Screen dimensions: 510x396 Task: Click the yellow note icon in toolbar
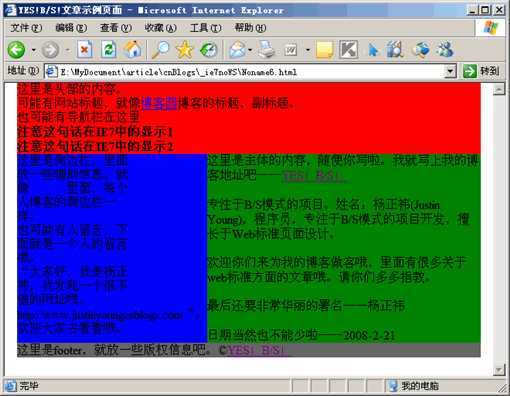(324, 50)
